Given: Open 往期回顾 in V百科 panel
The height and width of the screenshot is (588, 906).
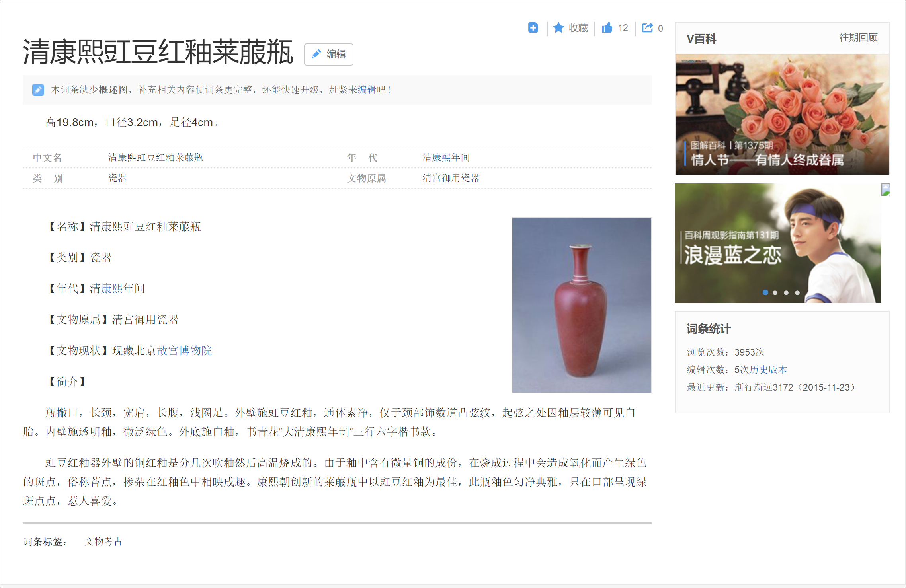Looking at the screenshot, I should (858, 37).
